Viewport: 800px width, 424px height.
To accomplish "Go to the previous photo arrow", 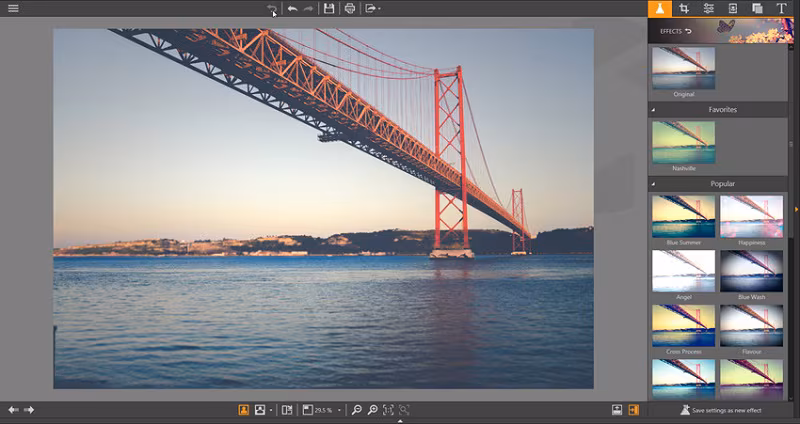I will [x=13, y=410].
